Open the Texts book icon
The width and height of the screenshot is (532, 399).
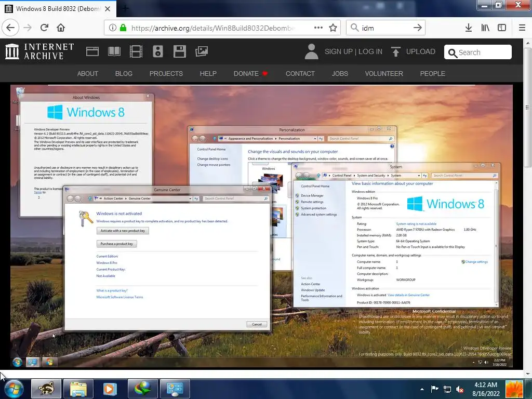coord(114,51)
